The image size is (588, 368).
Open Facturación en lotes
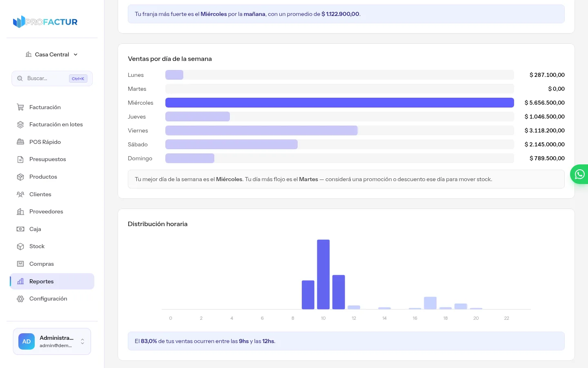[52, 125]
